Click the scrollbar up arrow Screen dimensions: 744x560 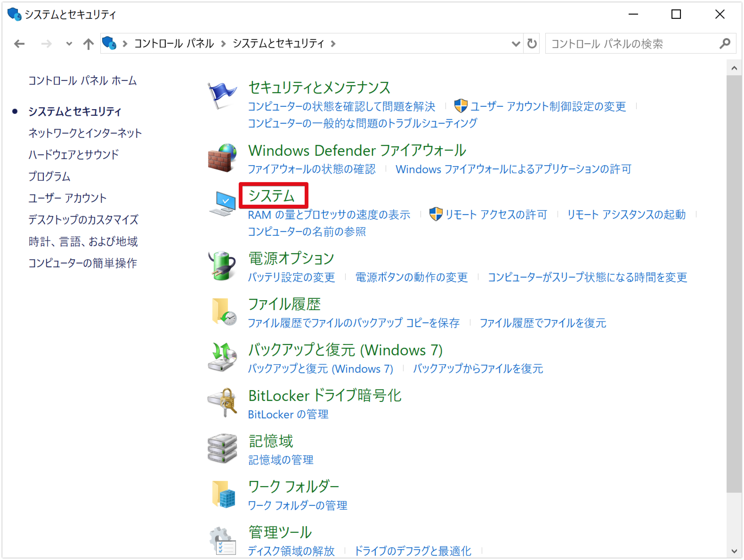coord(734,68)
